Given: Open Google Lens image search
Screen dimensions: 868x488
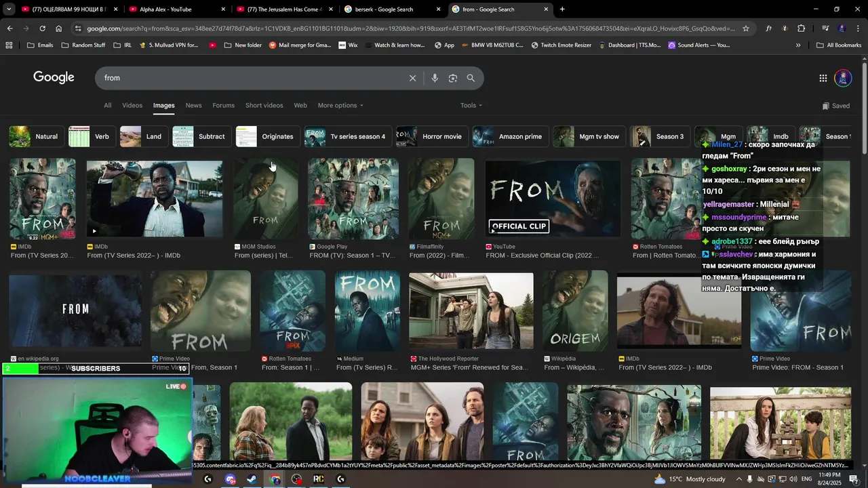Looking at the screenshot, I should [453, 78].
